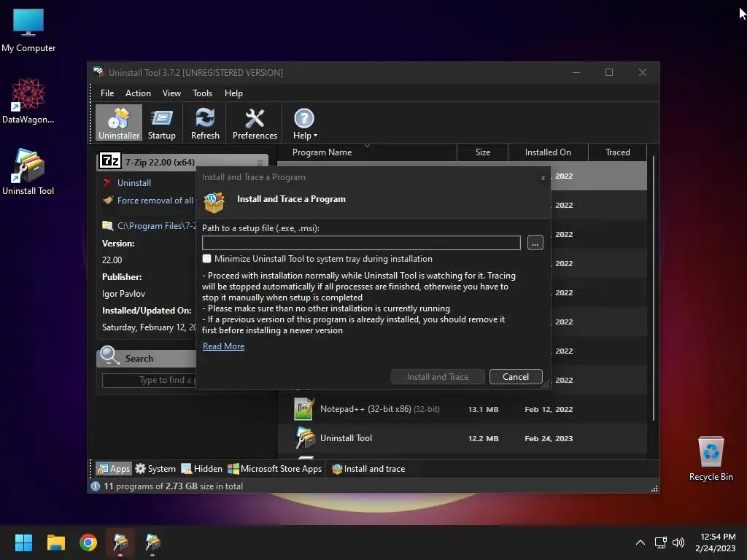Open File Explorer from taskbar
This screenshot has height=560, width=747.
55,542
